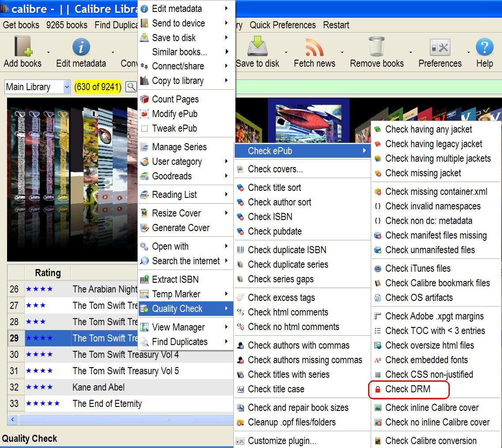Choose Check html comments
The width and height of the screenshot is (502, 448).
point(302,312)
